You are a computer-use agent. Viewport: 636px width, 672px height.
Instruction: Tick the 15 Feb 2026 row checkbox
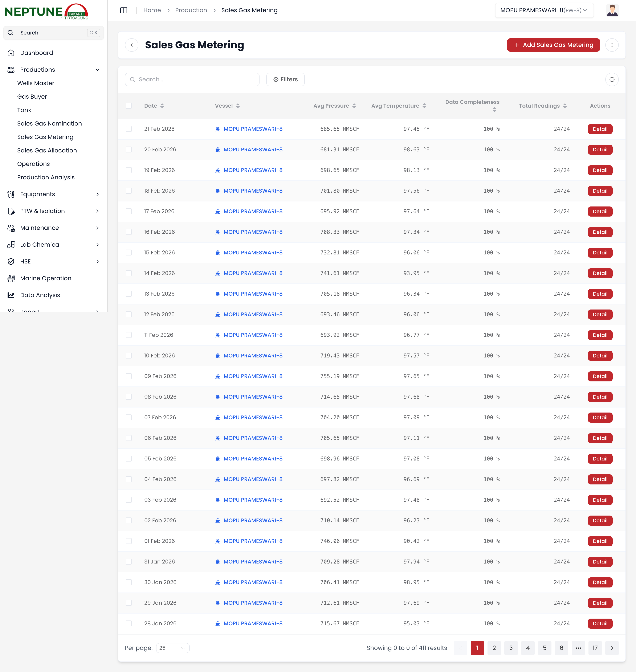(129, 253)
